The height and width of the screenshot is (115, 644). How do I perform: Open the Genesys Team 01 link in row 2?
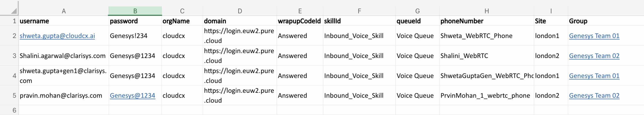tap(594, 36)
